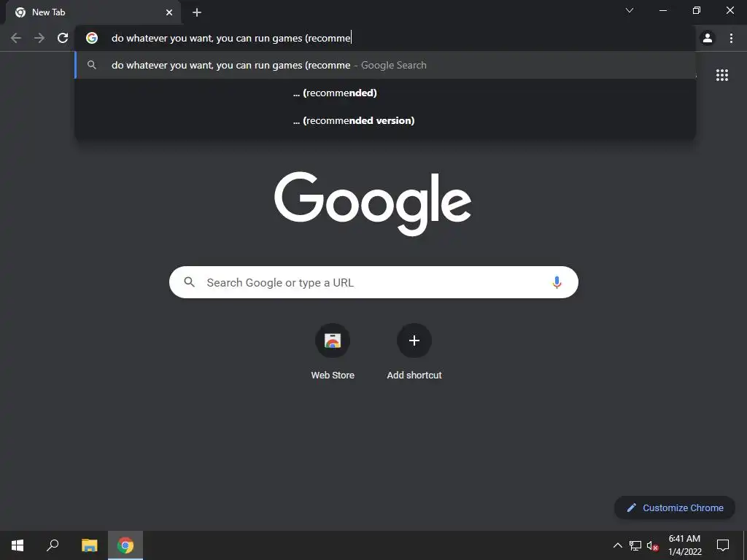Open the profile avatar menu
This screenshot has height=560, width=747.
click(x=708, y=38)
